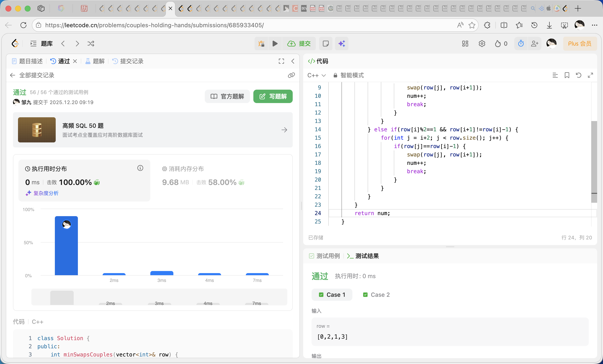This screenshot has width=603, height=364.
Task: Click the runtime distribution range slider handle
Action: click(62, 297)
